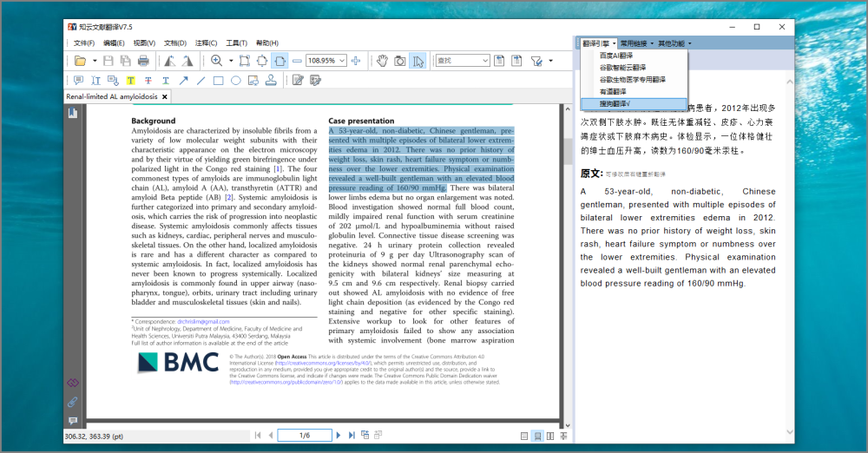Click the drchmlim@gmail.com correspondence link
Screen dimensions: 868x453
click(x=203, y=322)
